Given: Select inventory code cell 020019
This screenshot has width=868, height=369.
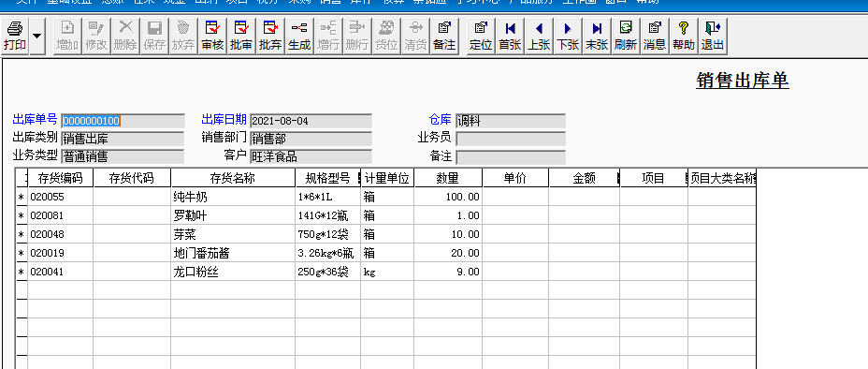Looking at the screenshot, I should (x=61, y=253).
